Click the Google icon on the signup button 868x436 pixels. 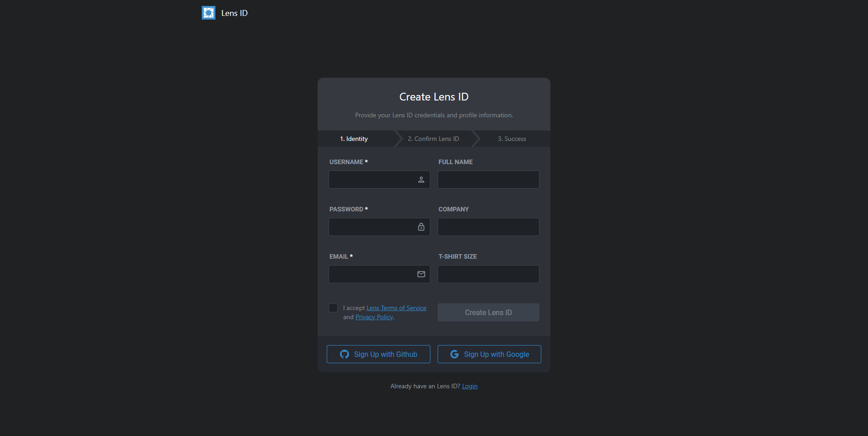click(454, 354)
